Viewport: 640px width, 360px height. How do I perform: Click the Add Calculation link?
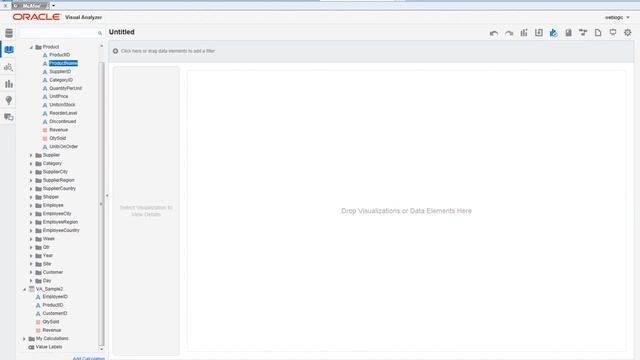pos(89,358)
